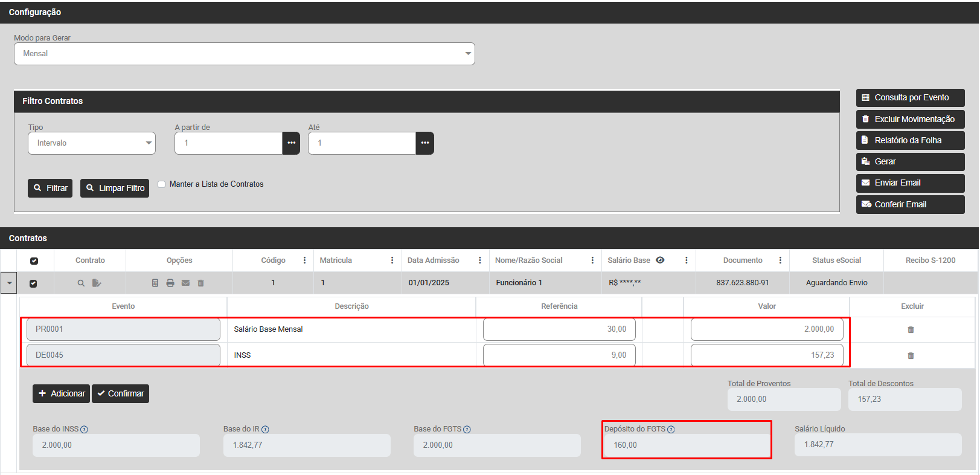Open the Tipo dropdown showing Intervalo
The image size is (980, 475).
tap(92, 143)
